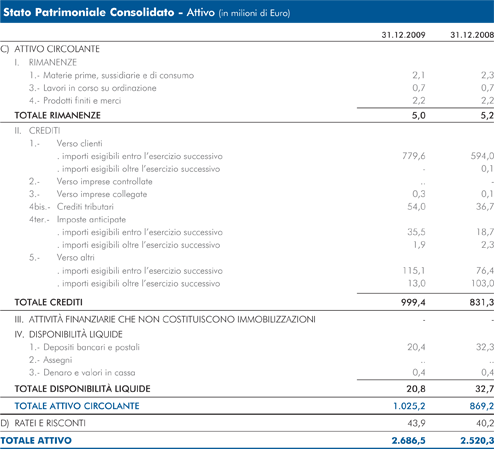Click the TOTALE DISPONIBILITÀ LIQUIDE label

pyautogui.click(x=82, y=389)
